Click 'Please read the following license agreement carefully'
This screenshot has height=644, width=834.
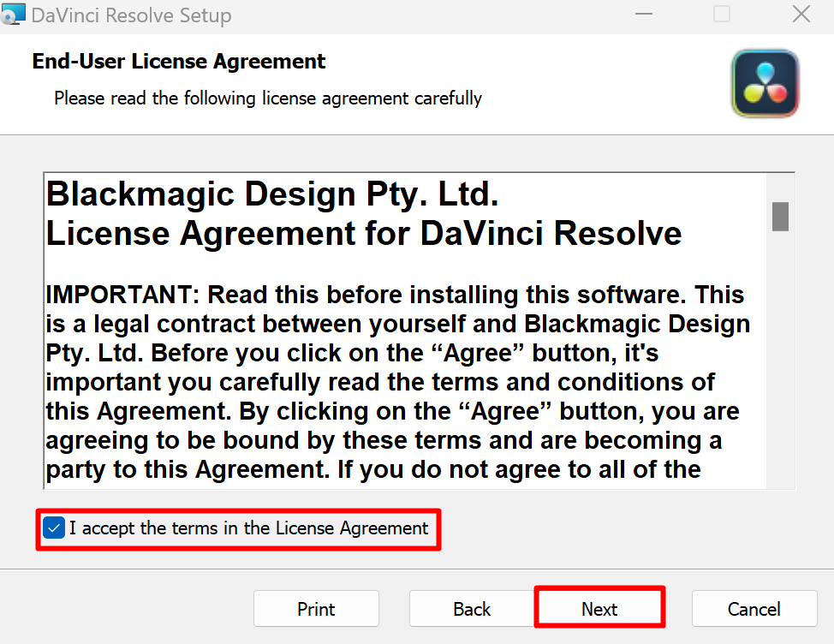pos(268,98)
